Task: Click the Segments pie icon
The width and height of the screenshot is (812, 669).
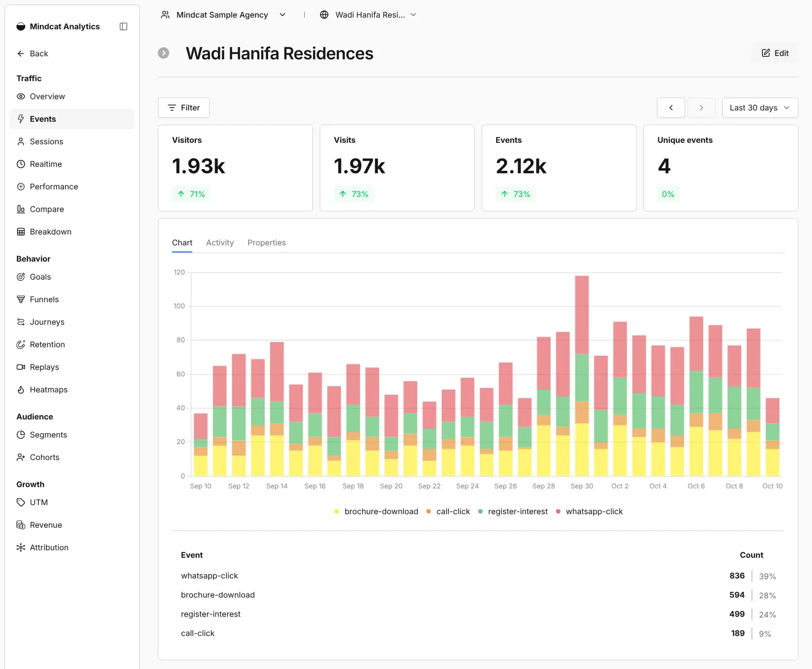Action: [21, 435]
